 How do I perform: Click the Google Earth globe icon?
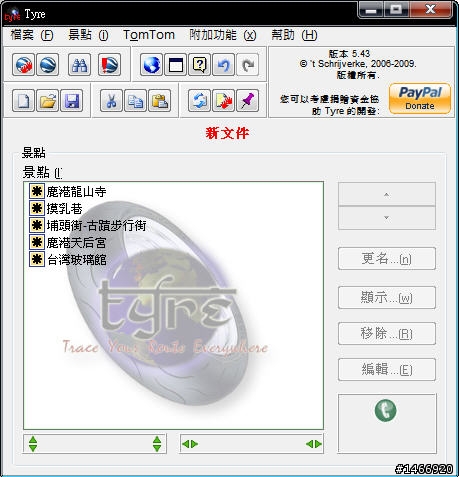point(47,65)
